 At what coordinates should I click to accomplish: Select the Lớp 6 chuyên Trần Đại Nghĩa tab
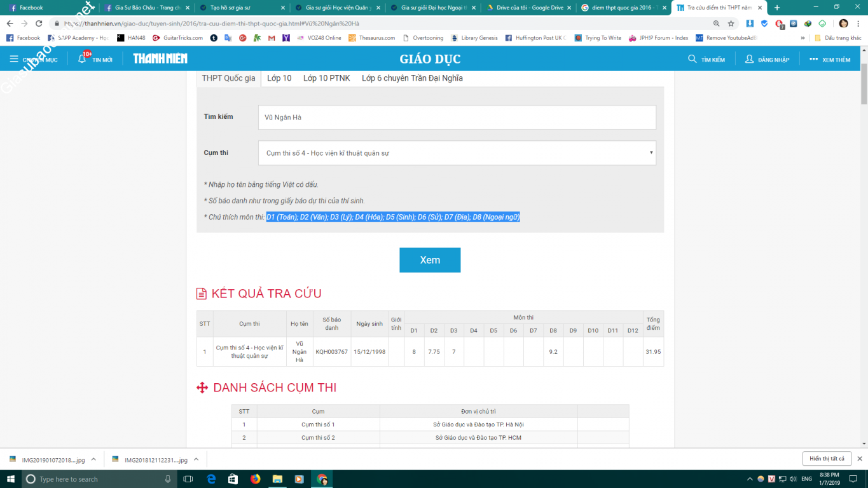point(412,78)
